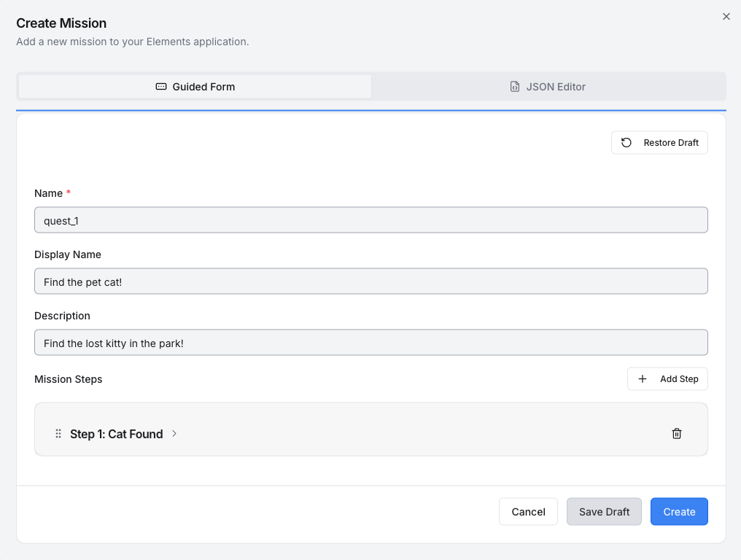Click the blue Create button
Screen dimensions: 741x560
[x=679, y=512]
